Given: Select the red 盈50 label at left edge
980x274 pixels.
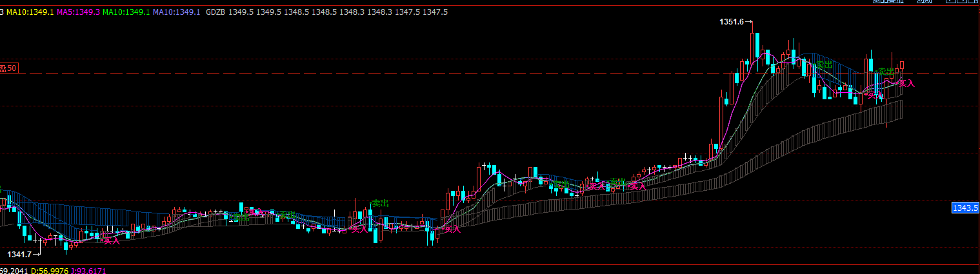Looking at the screenshot, I should pyautogui.click(x=9, y=68).
